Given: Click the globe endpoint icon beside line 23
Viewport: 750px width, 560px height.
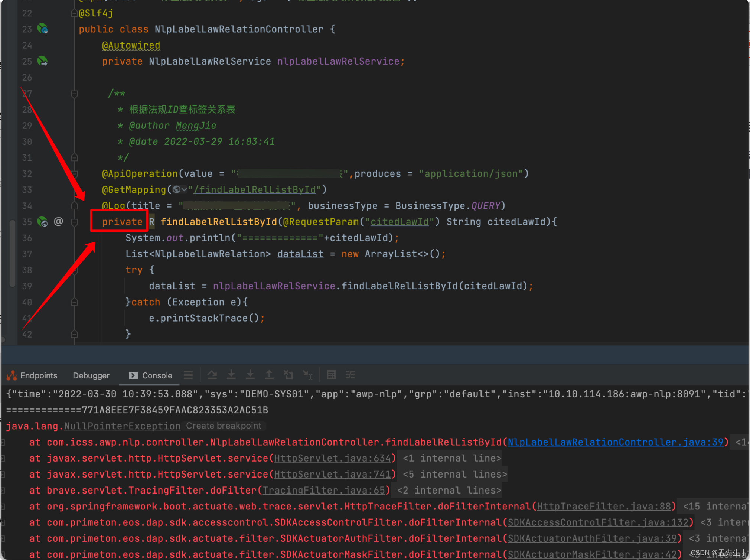Looking at the screenshot, I should click(42, 29).
